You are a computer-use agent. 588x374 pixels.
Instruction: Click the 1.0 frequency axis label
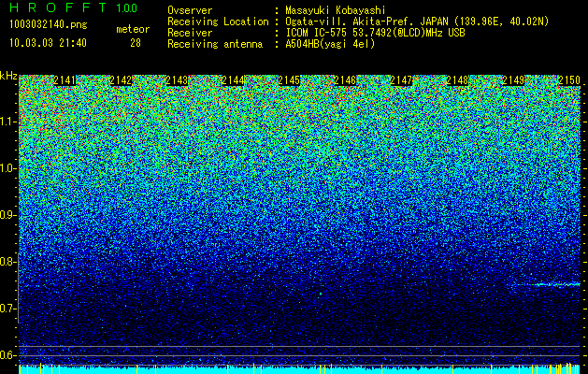[x=8, y=168]
